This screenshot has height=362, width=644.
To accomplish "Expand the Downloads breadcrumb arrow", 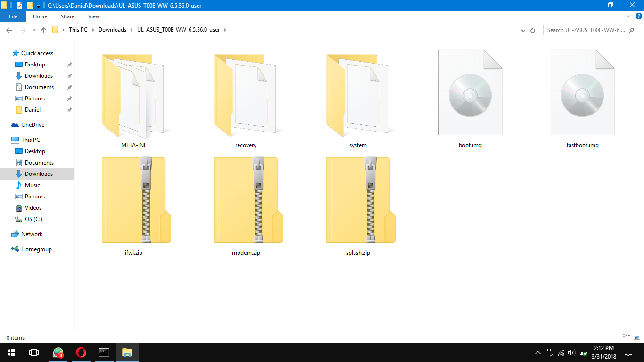I will click(131, 30).
